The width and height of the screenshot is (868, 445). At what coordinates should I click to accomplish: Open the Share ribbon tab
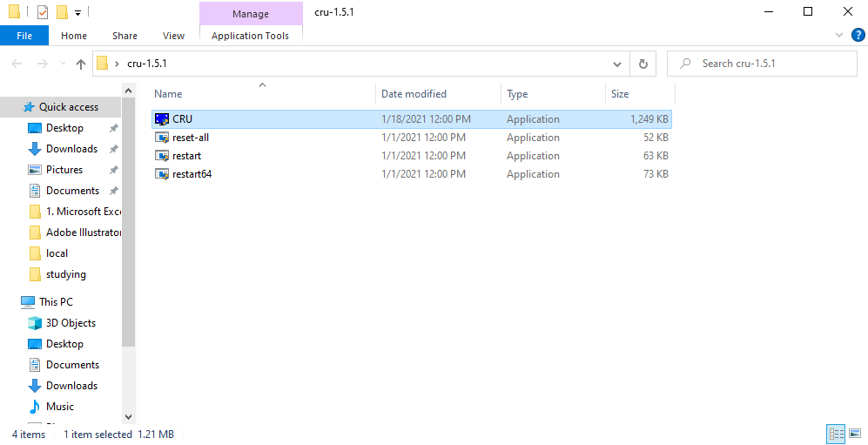point(124,36)
